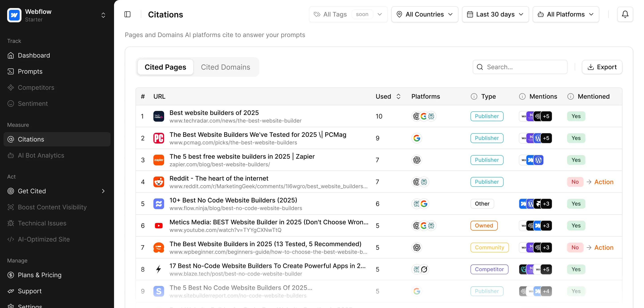Click inside the Search field
This screenshot has width=644, height=308.
(x=520, y=67)
